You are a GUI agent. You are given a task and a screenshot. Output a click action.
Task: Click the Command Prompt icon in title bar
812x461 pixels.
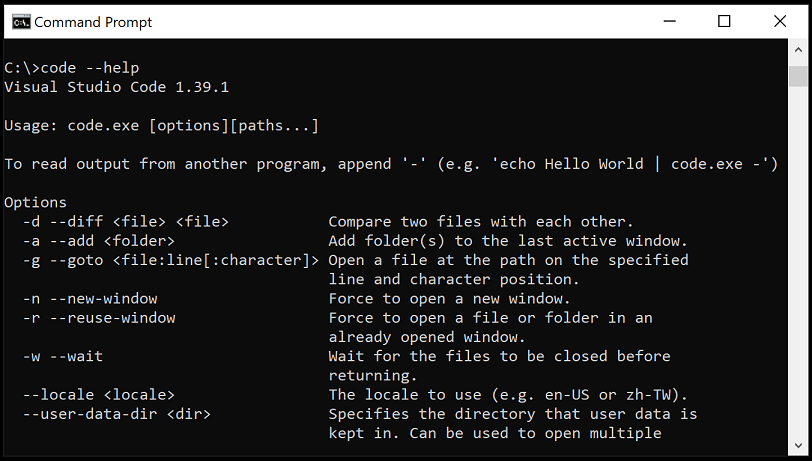[18, 21]
